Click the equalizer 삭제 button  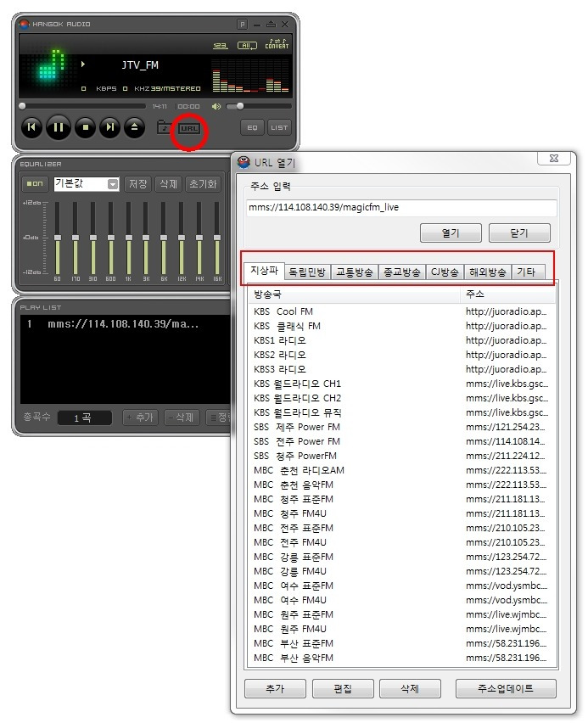click(168, 184)
